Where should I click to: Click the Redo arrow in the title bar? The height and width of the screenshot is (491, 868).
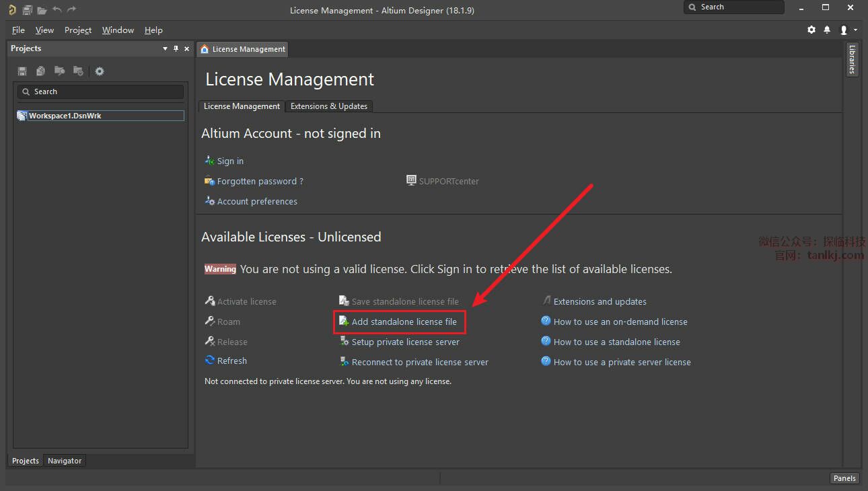click(x=71, y=9)
